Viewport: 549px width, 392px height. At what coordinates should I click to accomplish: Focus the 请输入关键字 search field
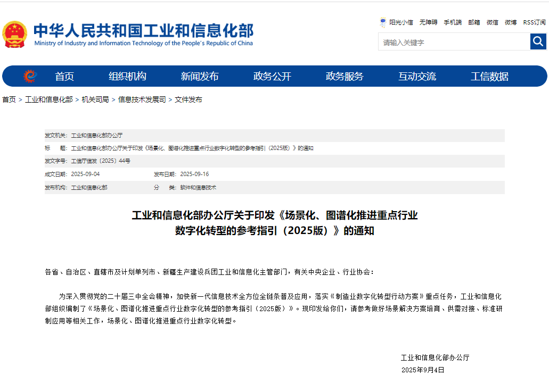[x=454, y=42]
